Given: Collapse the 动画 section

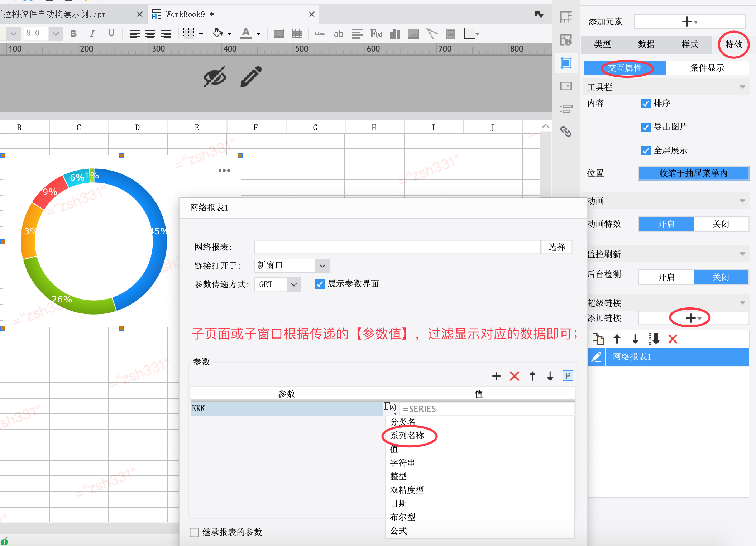Looking at the screenshot, I should 742,201.
